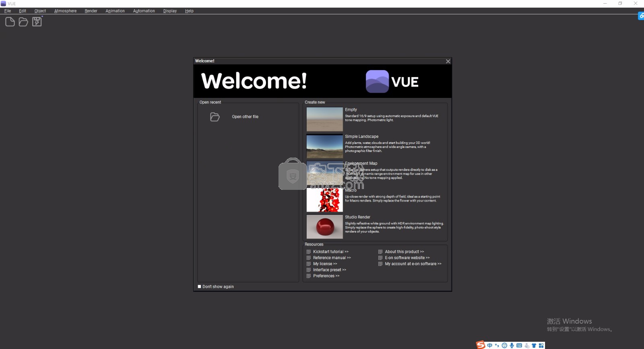Open the Reference manual >> link

point(332,258)
